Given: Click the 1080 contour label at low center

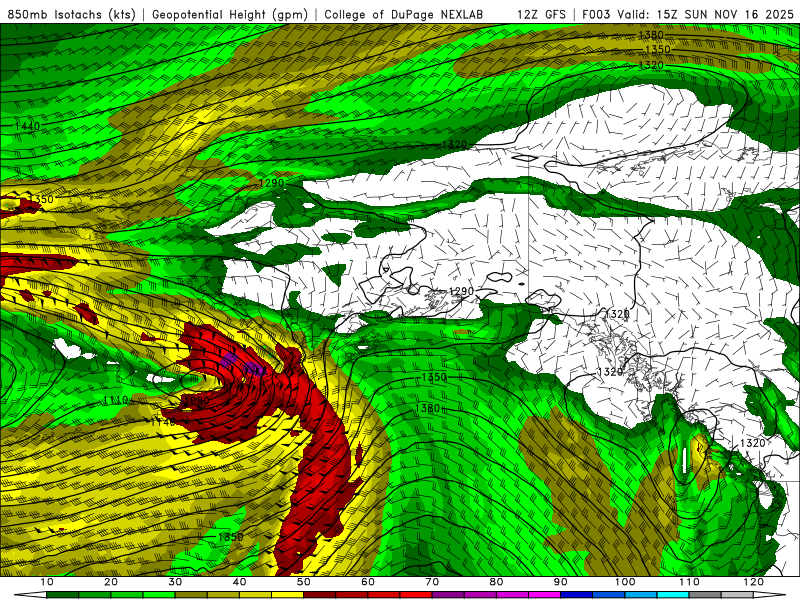Looking at the screenshot, I should point(196,401).
